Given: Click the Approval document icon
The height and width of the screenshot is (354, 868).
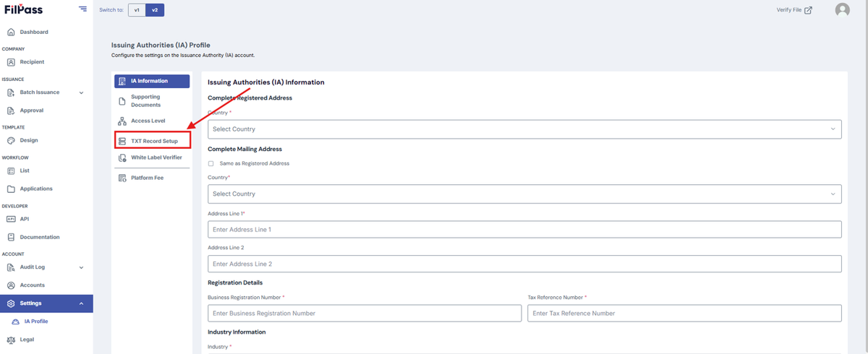Looking at the screenshot, I should pos(11,111).
